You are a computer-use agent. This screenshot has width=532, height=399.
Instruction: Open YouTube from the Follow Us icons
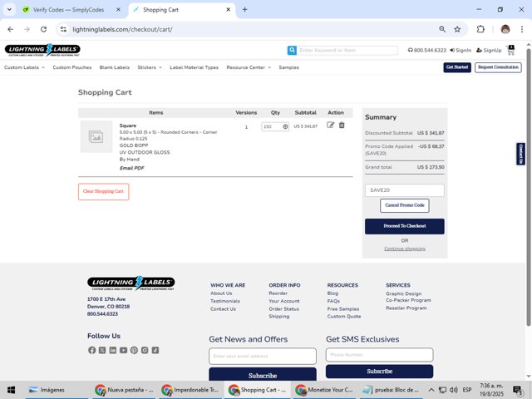tap(124, 350)
